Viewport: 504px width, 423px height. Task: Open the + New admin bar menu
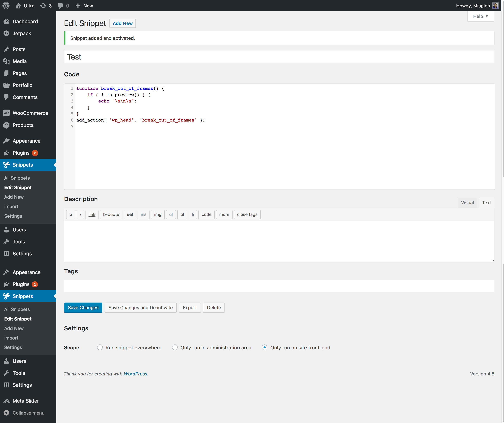[x=84, y=5]
